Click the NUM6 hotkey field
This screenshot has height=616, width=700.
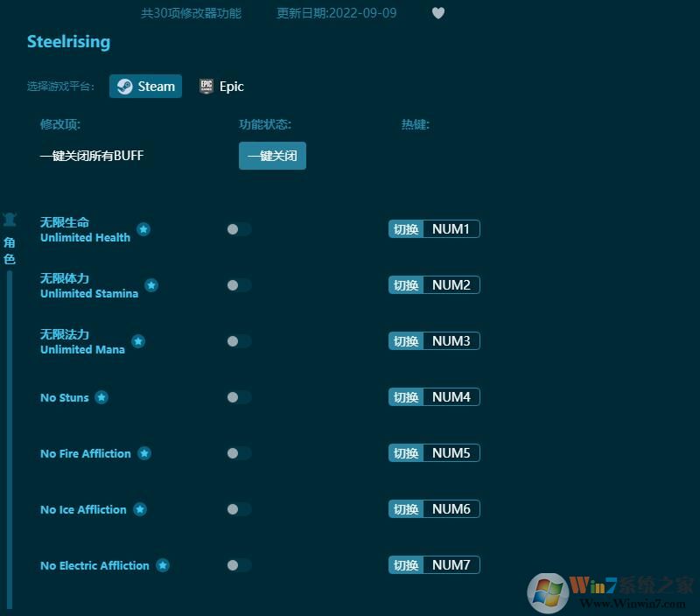[451, 509]
